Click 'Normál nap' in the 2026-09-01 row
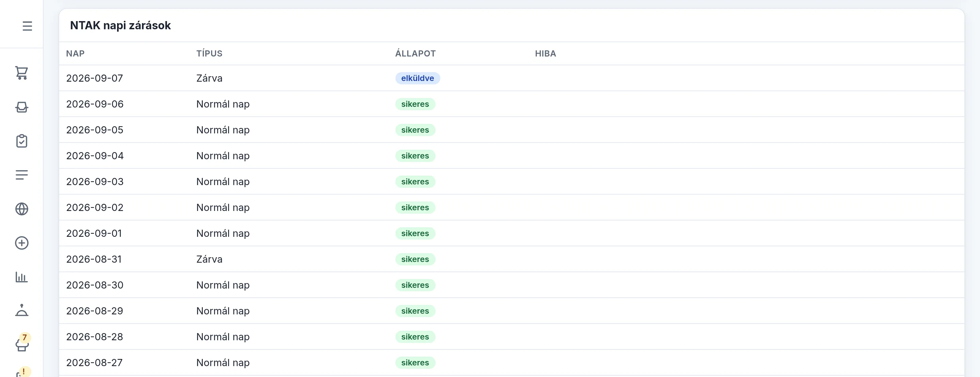The width and height of the screenshot is (980, 377). (x=223, y=233)
